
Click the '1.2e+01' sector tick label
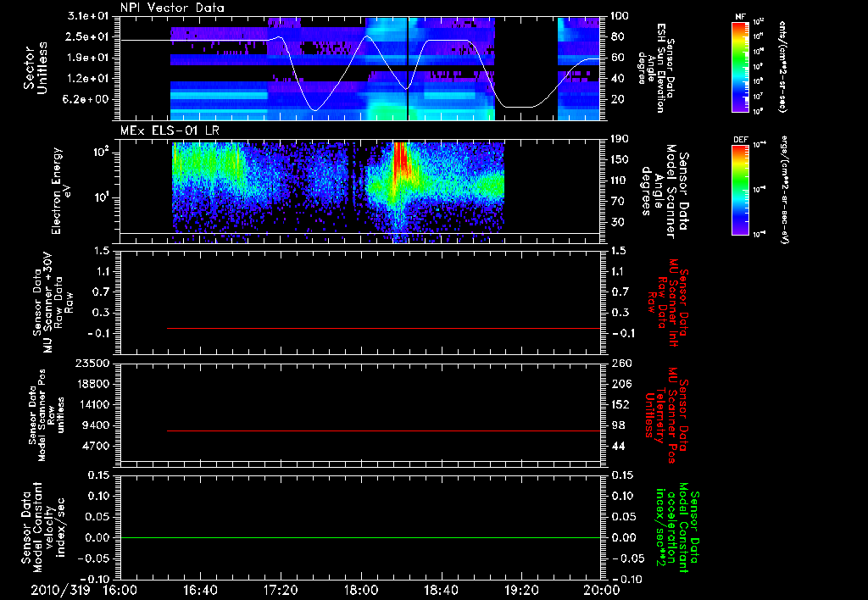88,79
